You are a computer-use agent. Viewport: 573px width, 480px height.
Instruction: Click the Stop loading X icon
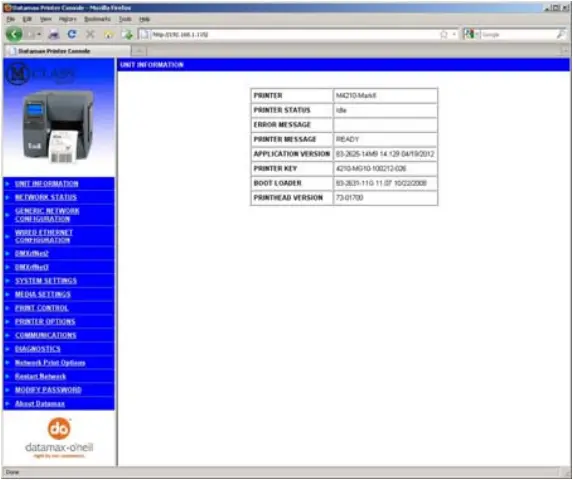(x=90, y=34)
